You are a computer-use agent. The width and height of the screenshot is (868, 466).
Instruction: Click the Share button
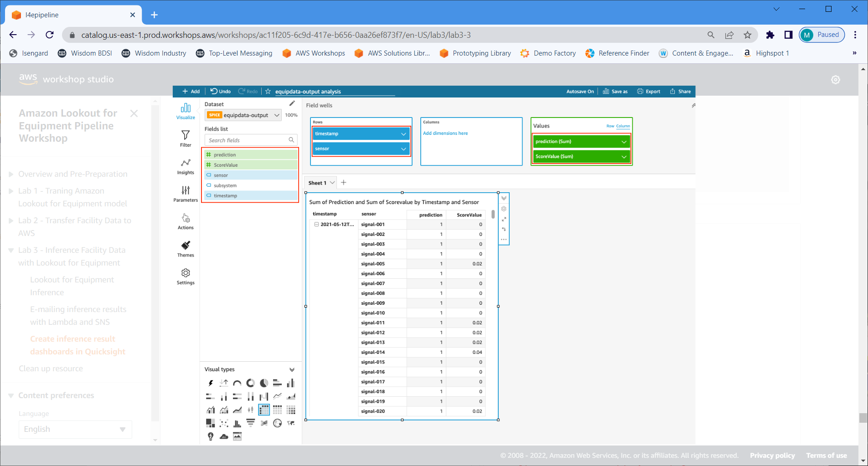point(680,92)
